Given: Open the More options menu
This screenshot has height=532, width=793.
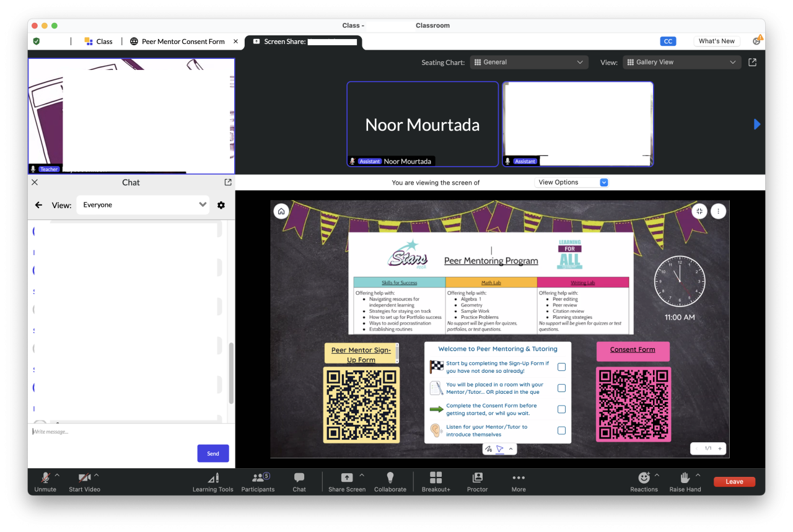Looking at the screenshot, I should point(519,481).
